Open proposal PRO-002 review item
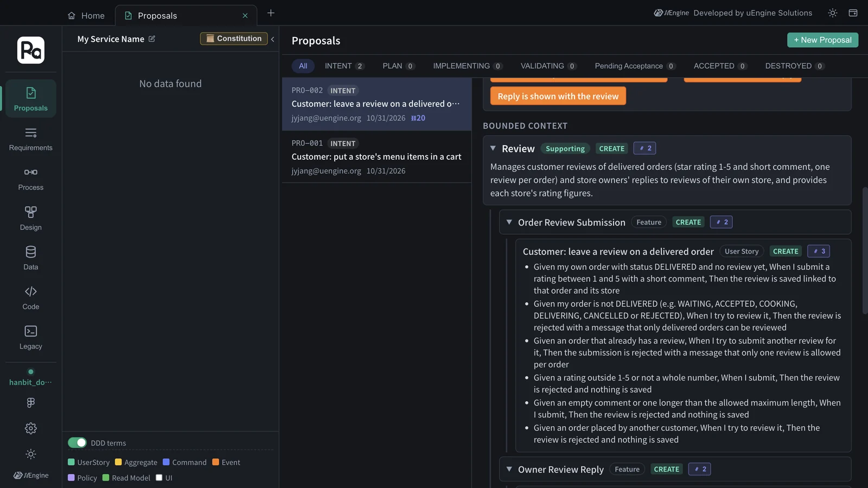 coord(376,104)
